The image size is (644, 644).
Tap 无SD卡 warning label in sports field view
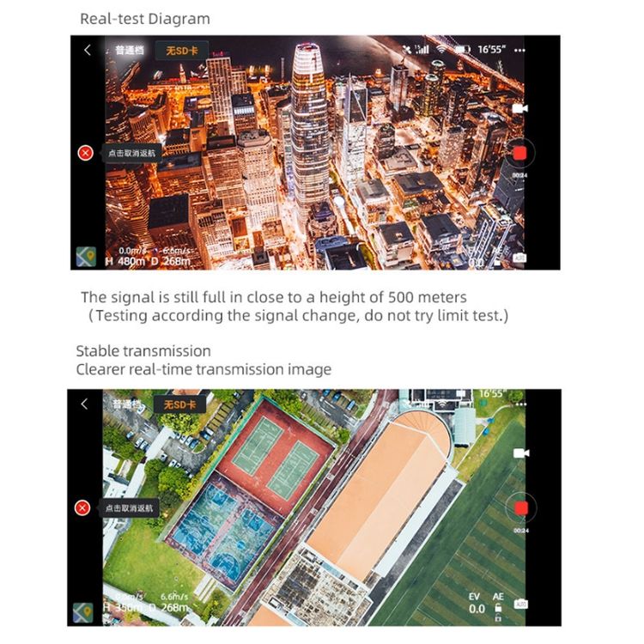point(180,405)
